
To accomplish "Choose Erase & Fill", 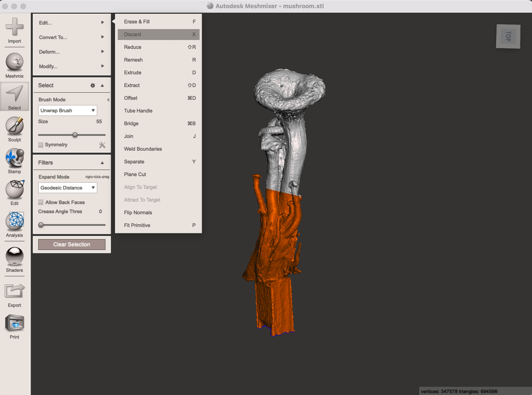I will (x=158, y=22).
